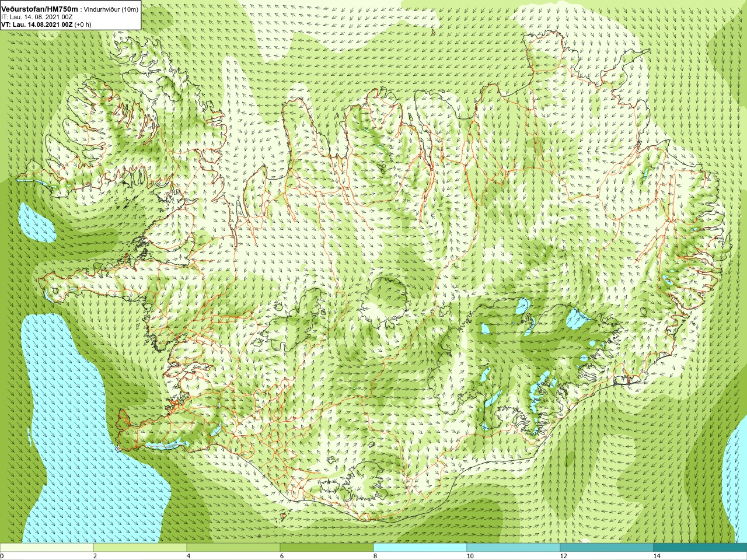The height and width of the screenshot is (560, 747).
Task: Click the light green 2–4 legend swatch
Action: [x=140, y=548]
